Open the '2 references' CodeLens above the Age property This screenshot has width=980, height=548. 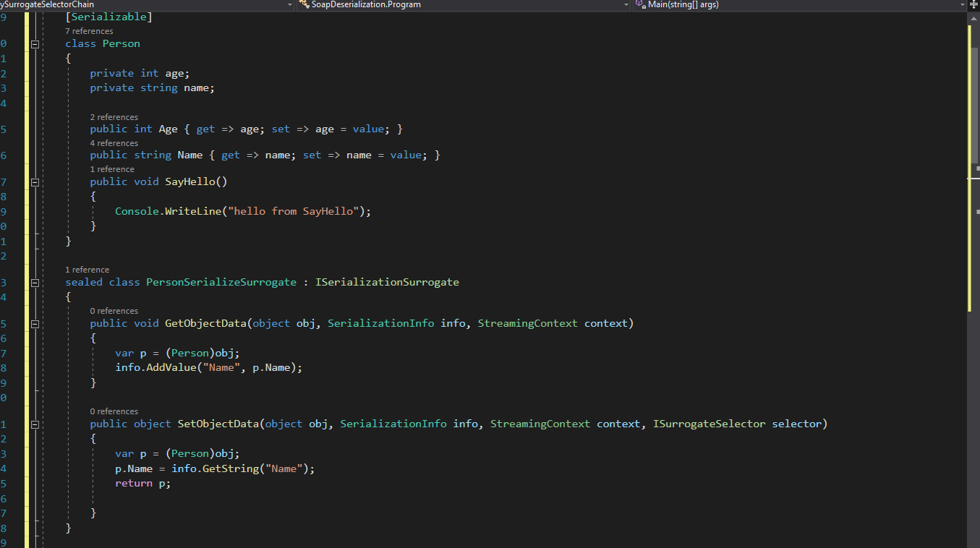pyautogui.click(x=114, y=117)
